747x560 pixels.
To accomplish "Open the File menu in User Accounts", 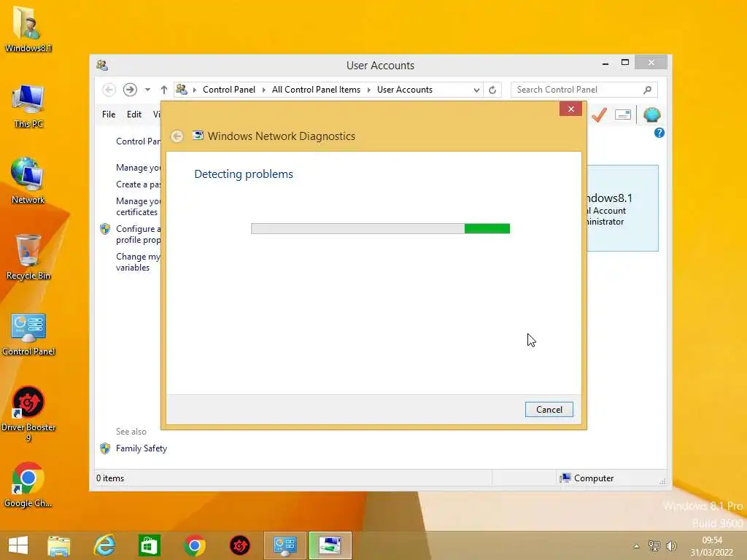I will 109,114.
